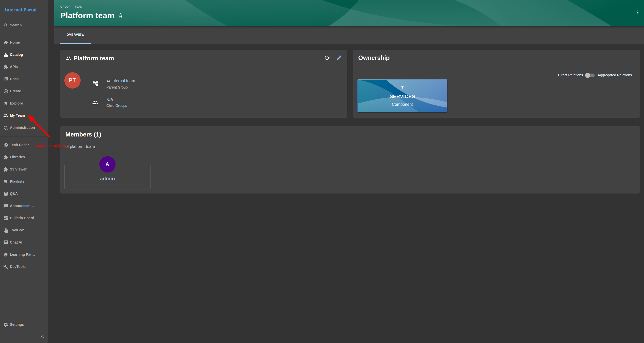
Task: Open the Create... sidebar item
Action: click(x=17, y=91)
